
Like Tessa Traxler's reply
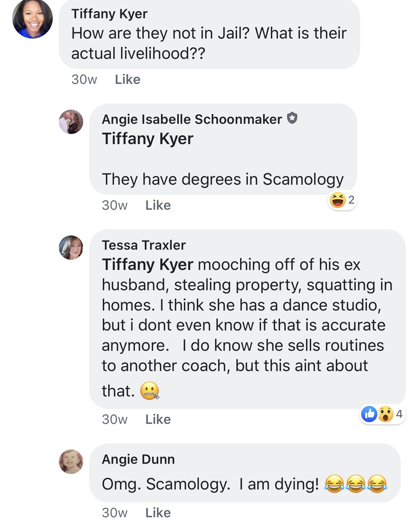pos(158,419)
